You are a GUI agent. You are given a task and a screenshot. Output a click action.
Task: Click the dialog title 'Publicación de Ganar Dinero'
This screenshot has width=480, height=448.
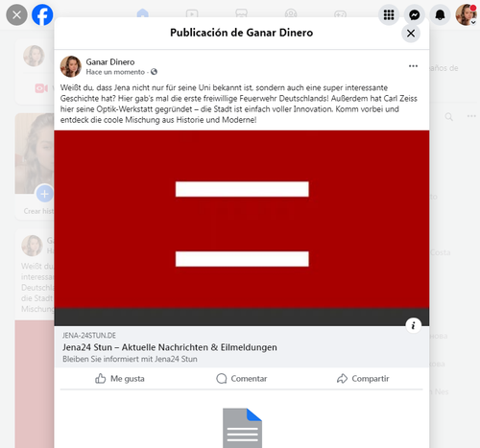click(x=242, y=33)
